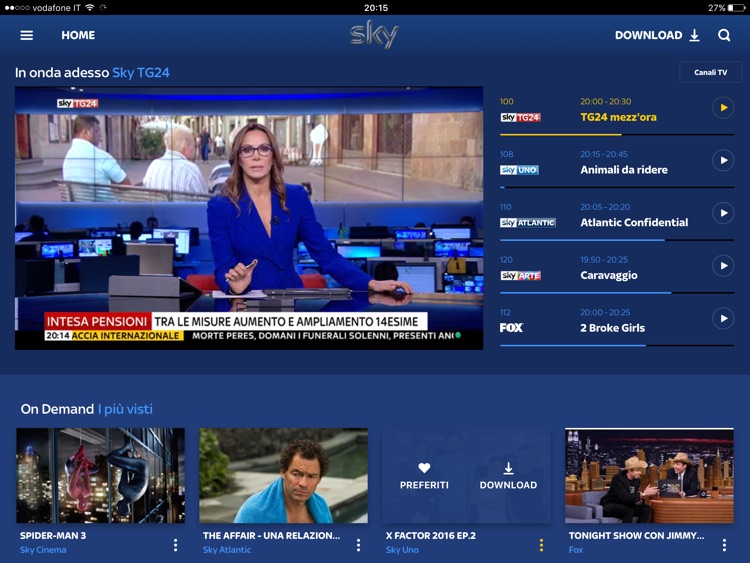
Task: Open The Affair thumbnail
Action: (x=284, y=475)
